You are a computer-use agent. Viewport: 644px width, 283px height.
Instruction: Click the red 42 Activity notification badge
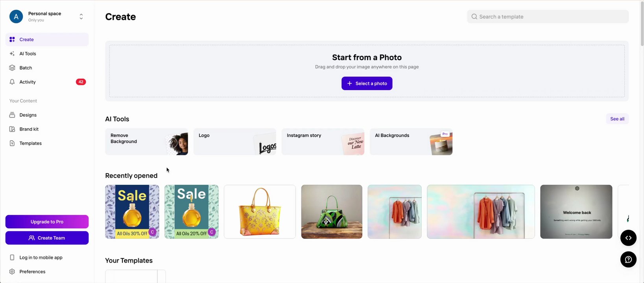click(81, 82)
